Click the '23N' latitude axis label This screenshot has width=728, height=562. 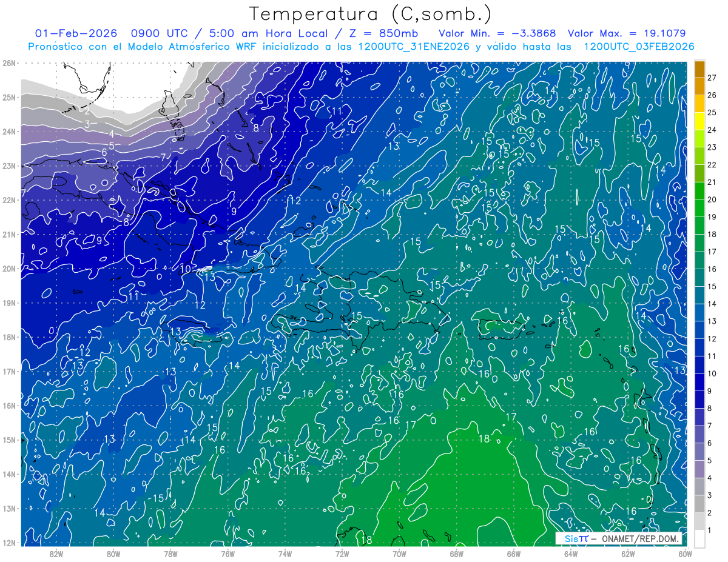click(8, 166)
